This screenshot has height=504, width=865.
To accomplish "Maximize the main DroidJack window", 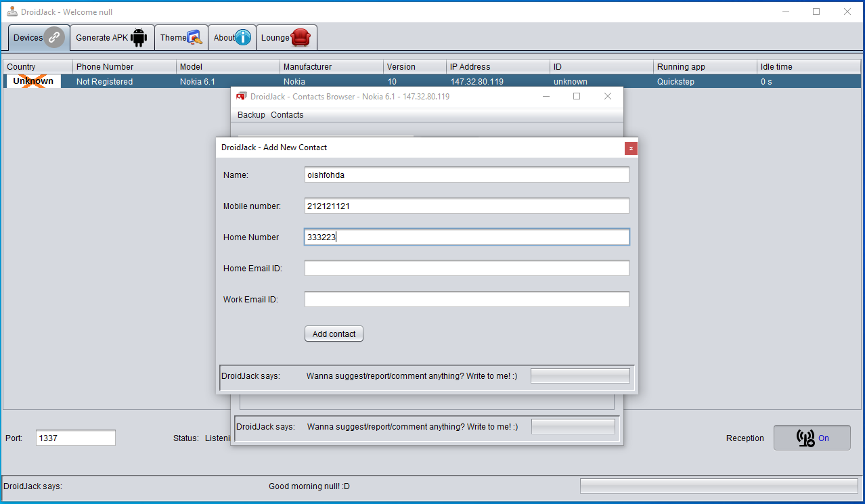I will (816, 12).
